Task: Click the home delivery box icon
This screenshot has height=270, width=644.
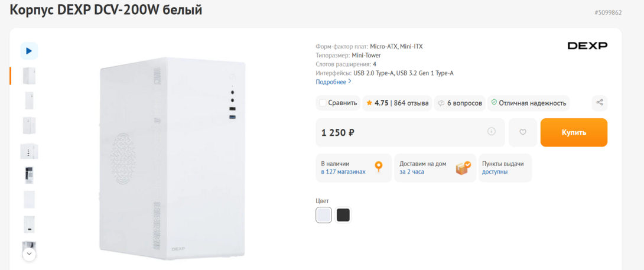Action: coord(463,168)
